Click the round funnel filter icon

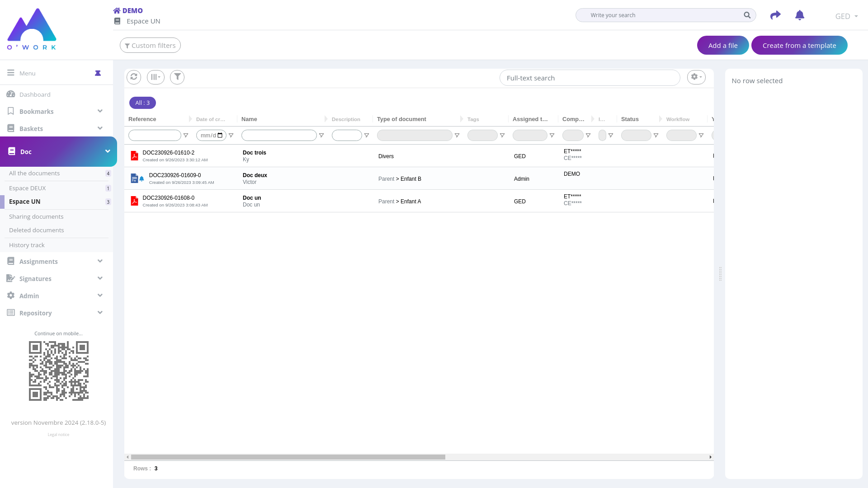pos(177,77)
